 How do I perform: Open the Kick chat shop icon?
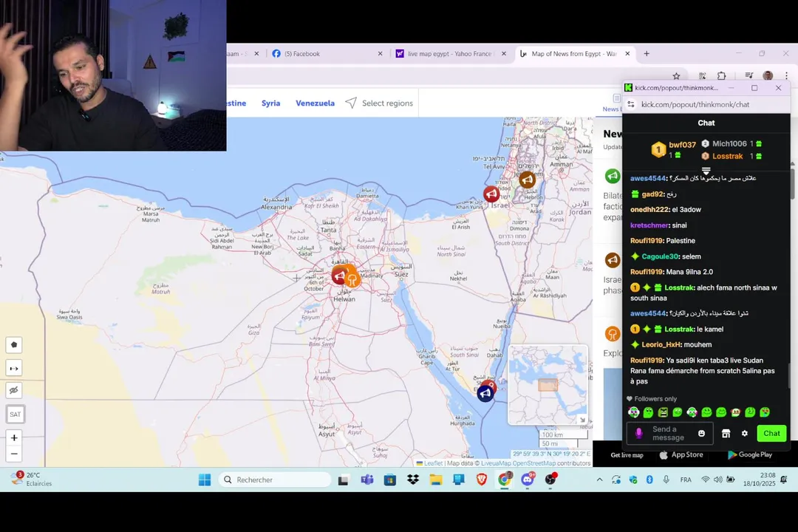pos(726,433)
